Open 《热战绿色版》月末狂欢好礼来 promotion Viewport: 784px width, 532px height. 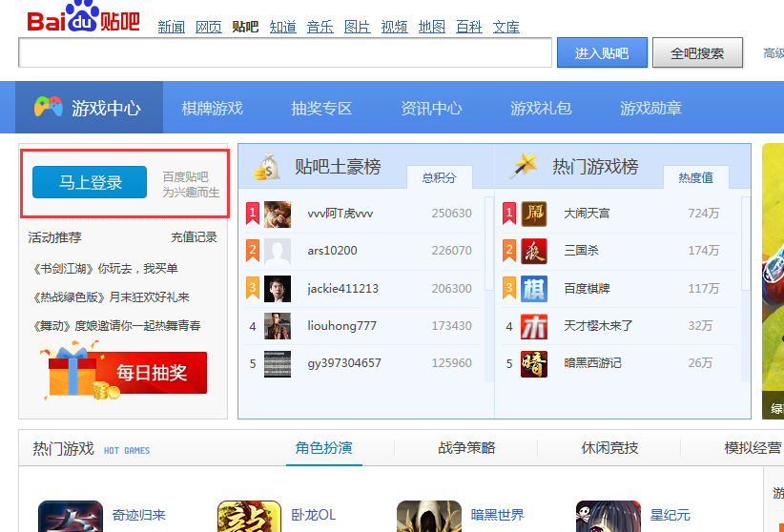(x=111, y=297)
